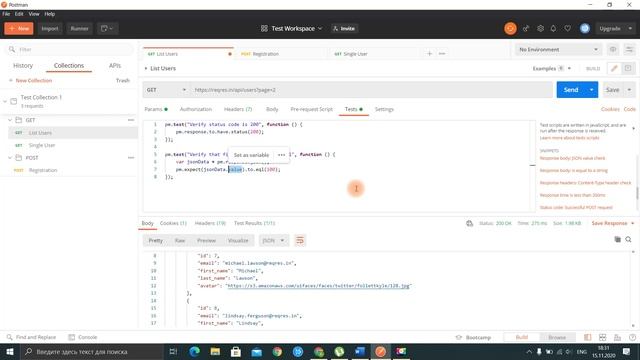
Task: Collapse the GET folder
Action: coord(10,120)
